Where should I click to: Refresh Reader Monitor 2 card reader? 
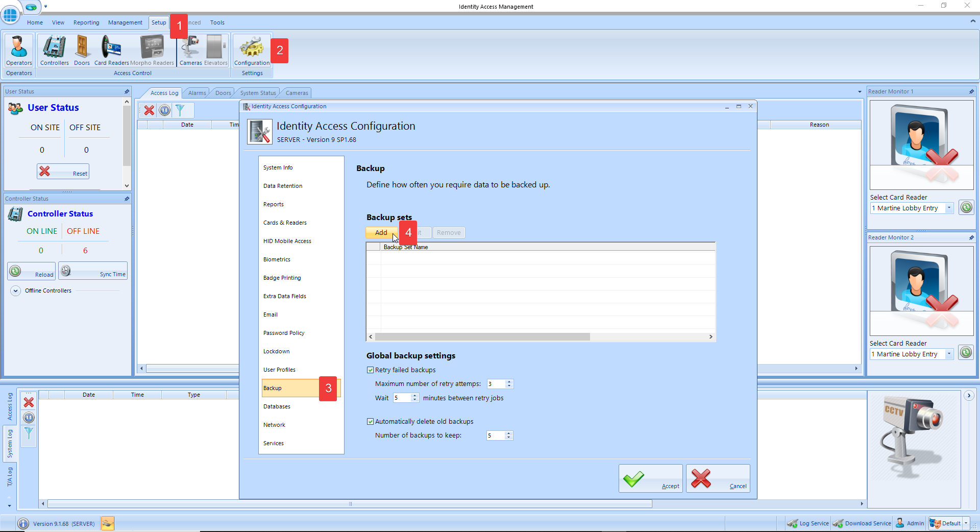click(966, 352)
